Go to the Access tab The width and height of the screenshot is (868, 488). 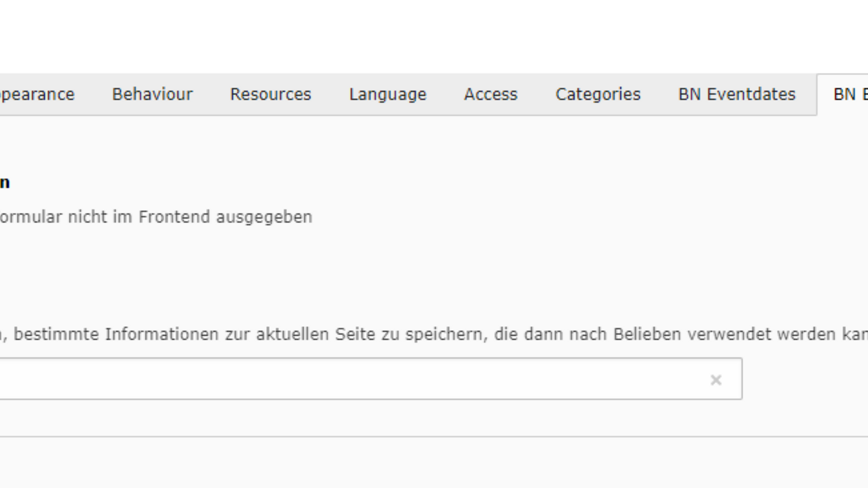(491, 94)
